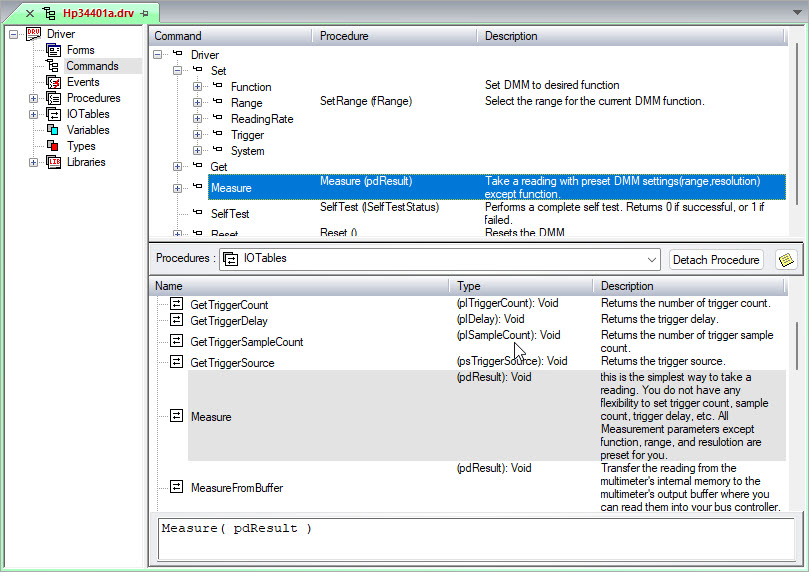809x572 pixels.
Task: Click the command icon next to Trigger
Action: point(218,133)
